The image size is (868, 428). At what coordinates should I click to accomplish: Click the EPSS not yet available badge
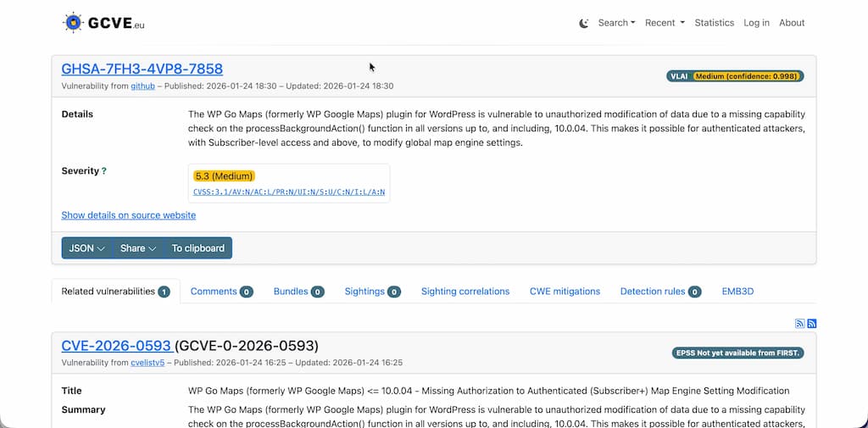point(737,353)
